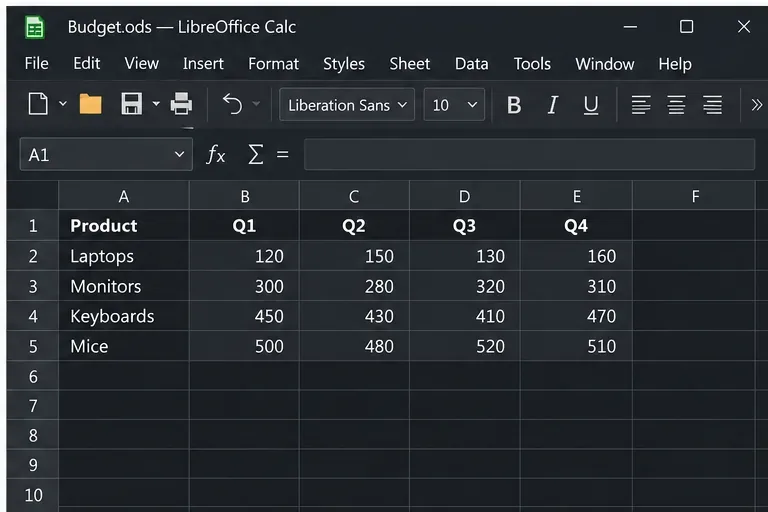The image size is (768, 512).
Task: Undo the last action
Action: click(x=233, y=104)
